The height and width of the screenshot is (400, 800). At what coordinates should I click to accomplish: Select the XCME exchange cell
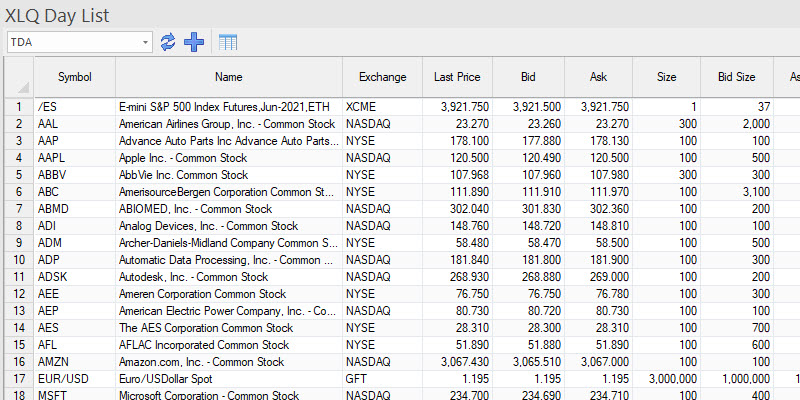point(383,107)
